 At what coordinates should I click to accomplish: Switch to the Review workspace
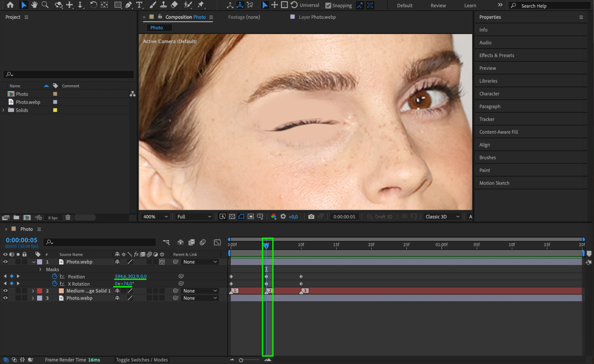click(438, 5)
